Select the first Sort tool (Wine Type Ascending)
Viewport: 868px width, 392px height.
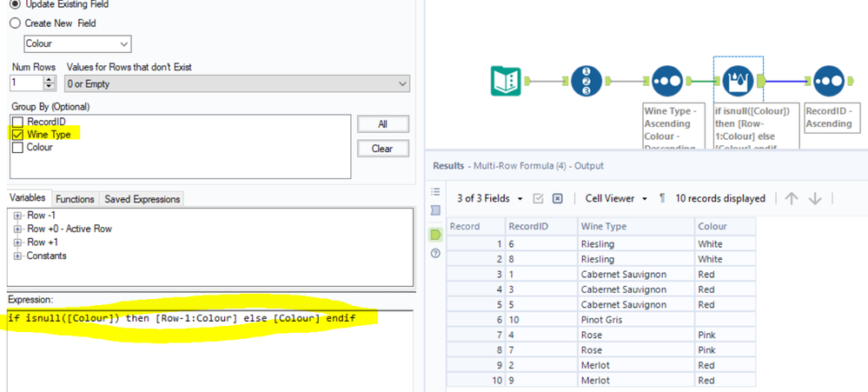[667, 81]
